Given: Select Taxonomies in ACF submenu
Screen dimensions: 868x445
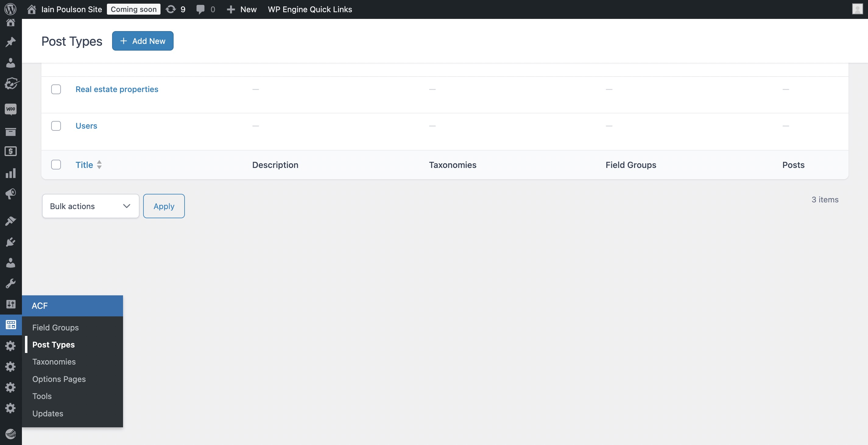Looking at the screenshot, I should tap(54, 362).
